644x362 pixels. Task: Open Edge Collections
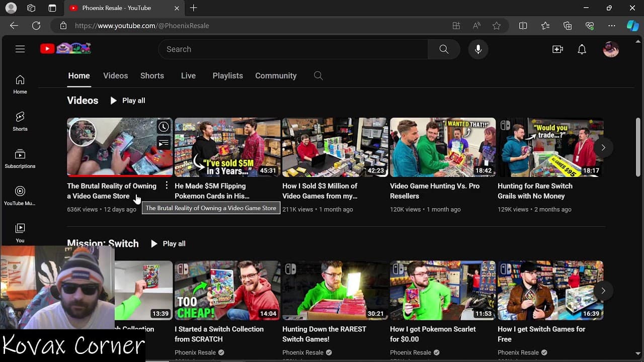pyautogui.click(x=568, y=26)
